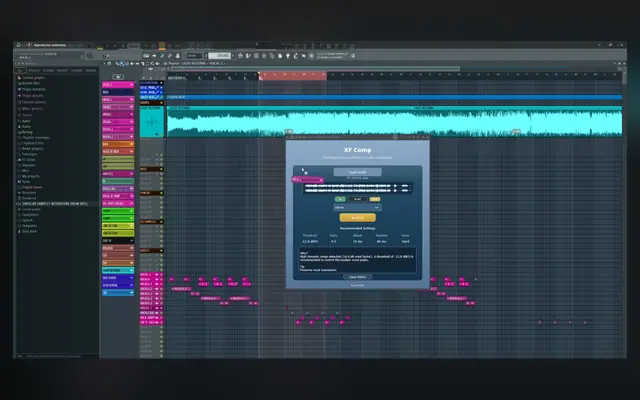The height and width of the screenshot is (400, 640).
Task: Click the waveform preview in XF Comp
Action: [358, 188]
